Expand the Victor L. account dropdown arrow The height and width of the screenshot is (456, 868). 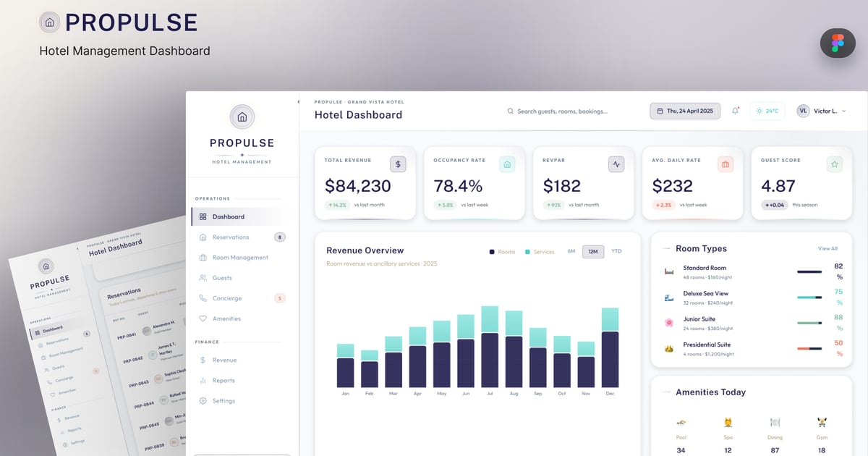pos(843,111)
